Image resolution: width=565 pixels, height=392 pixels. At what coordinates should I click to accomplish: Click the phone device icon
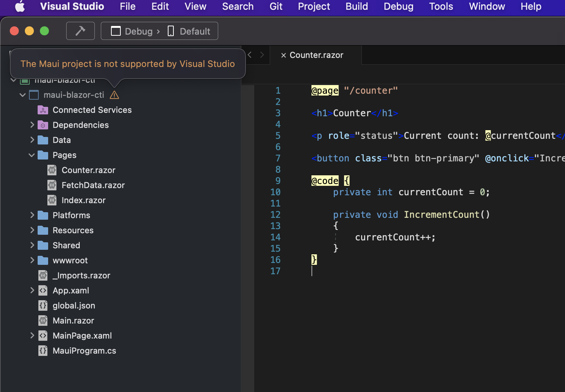click(170, 31)
